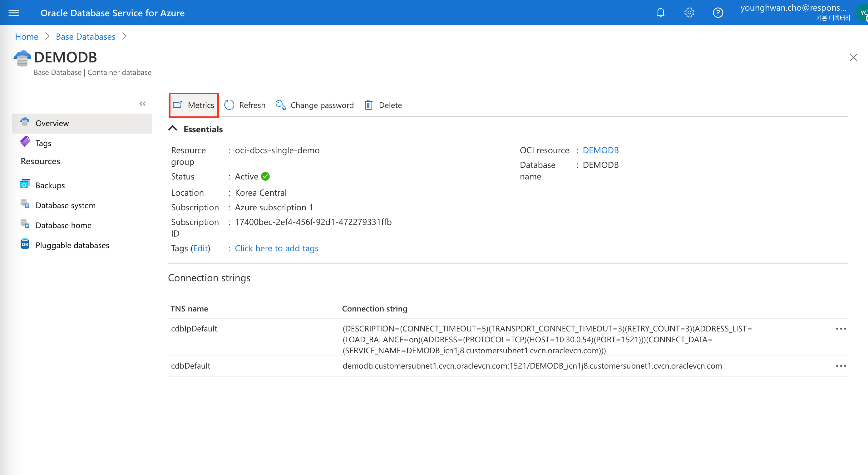Select the cdbDefault connection string text
Screen dimensions: 868x475
532,365
